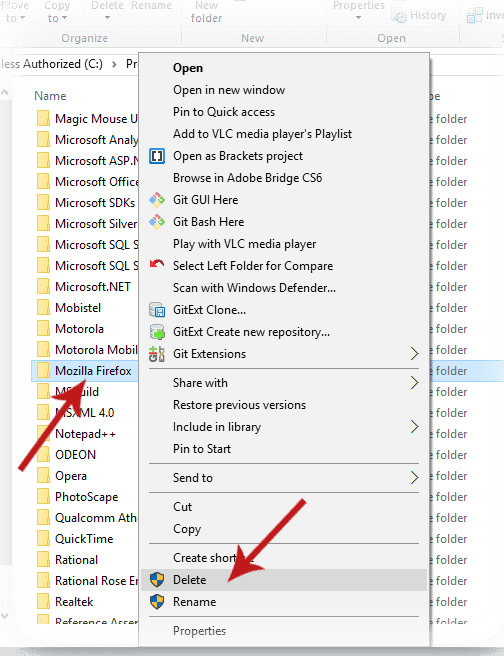
Task: Click New folder ribbon button
Action: [206, 12]
